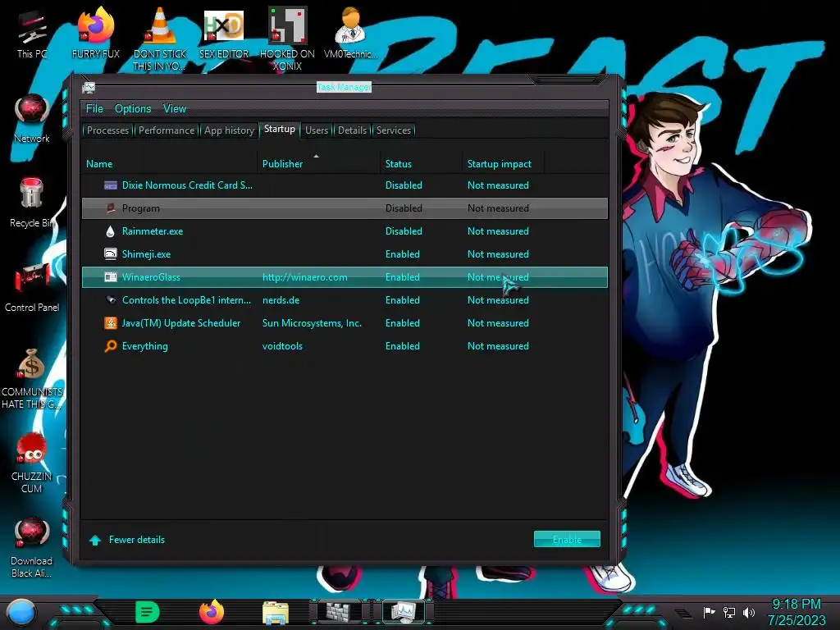The image size is (840, 630).
Task: Open the View menu
Action: (x=175, y=109)
